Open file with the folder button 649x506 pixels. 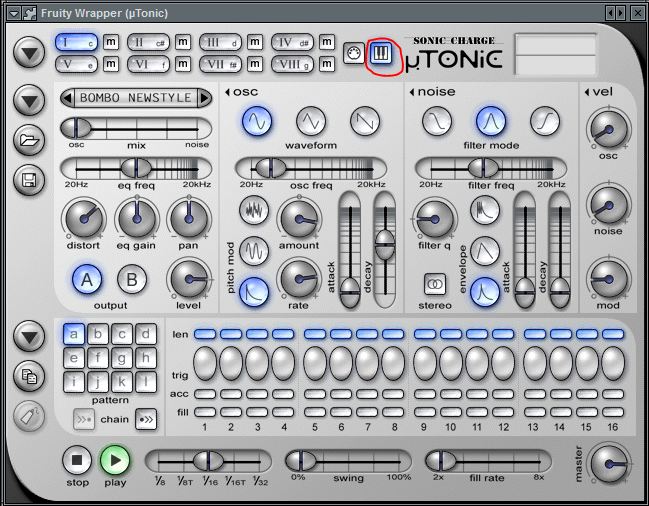pos(29,140)
